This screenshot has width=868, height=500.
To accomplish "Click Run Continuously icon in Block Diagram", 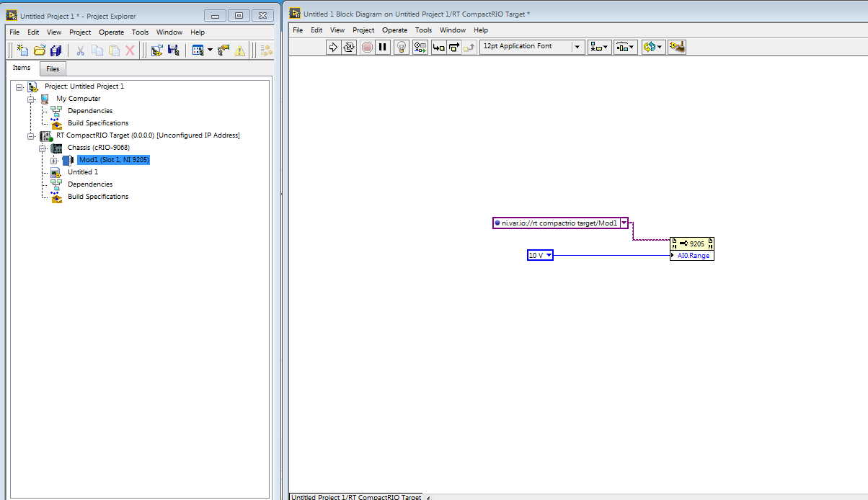I will click(x=350, y=47).
